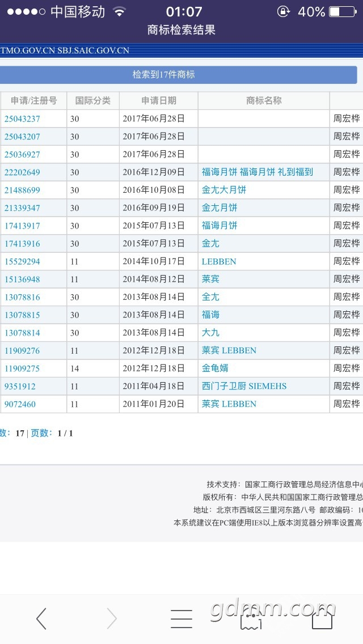Viewport: 363px width, 644px height.
Task: Open the LEBBEN trademark from 2014年10月17日
Action: (219, 262)
